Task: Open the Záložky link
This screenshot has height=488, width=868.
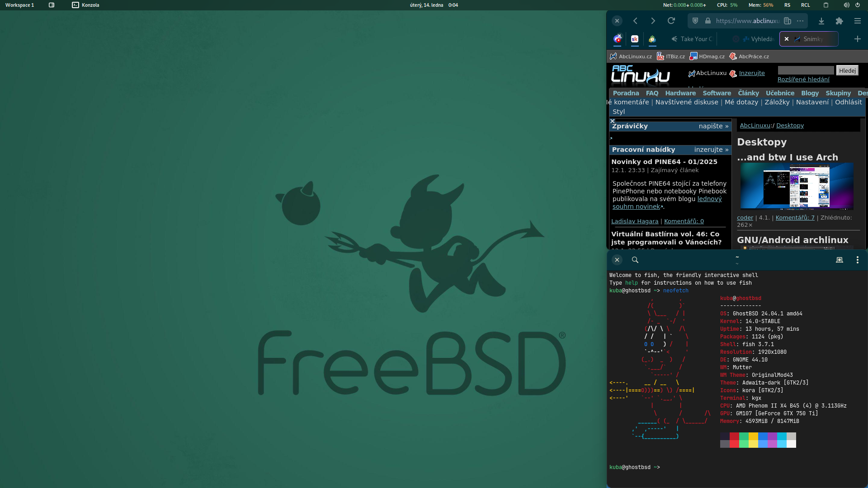Action: pyautogui.click(x=777, y=102)
